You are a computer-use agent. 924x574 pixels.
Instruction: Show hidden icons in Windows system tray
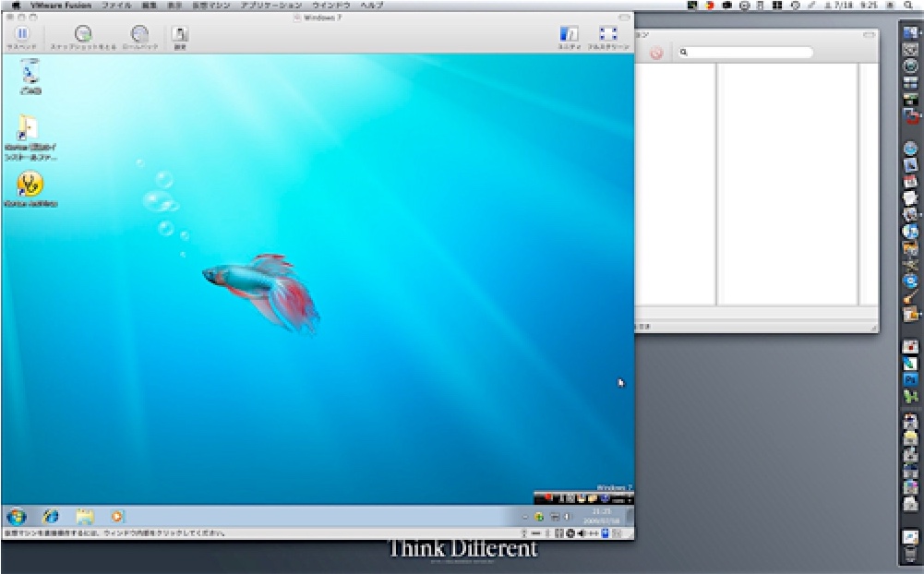(524, 518)
